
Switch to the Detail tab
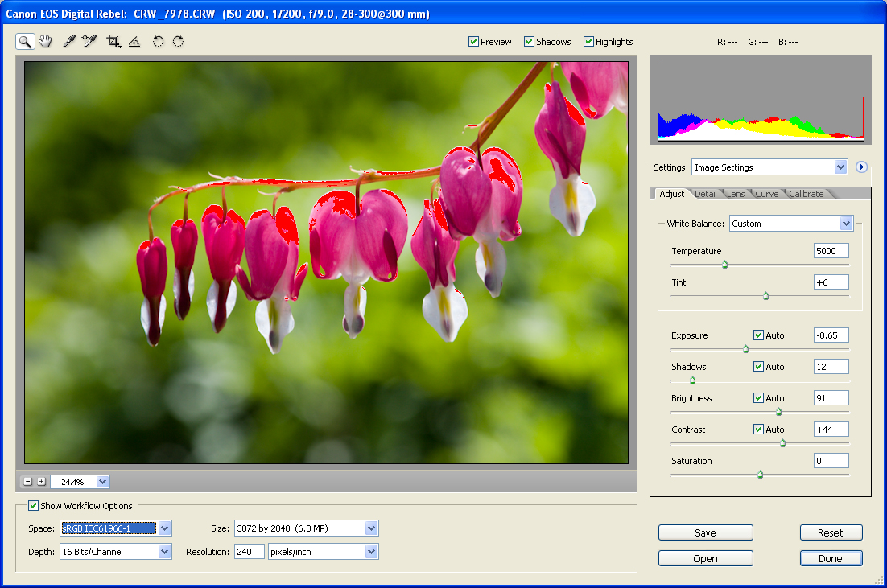705,194
